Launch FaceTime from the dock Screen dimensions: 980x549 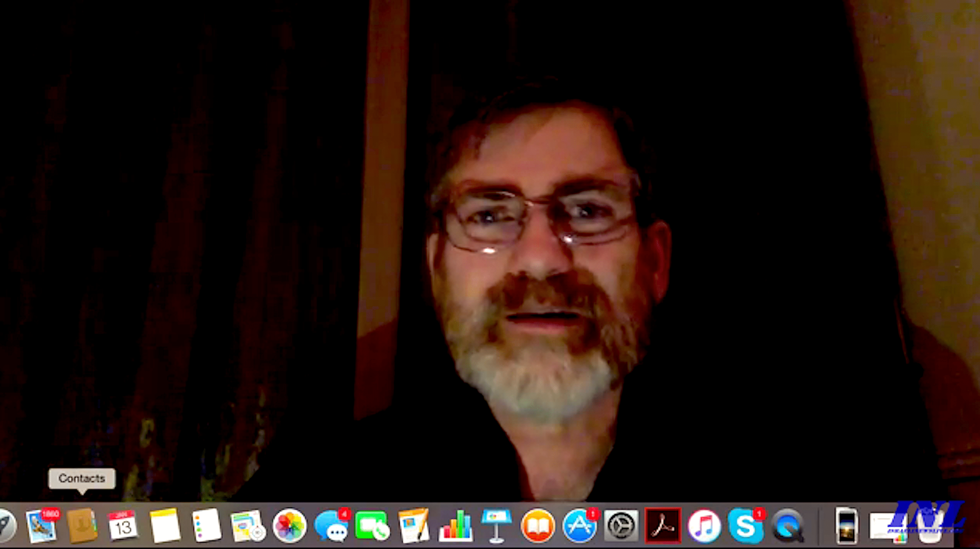tap(372, 526)
